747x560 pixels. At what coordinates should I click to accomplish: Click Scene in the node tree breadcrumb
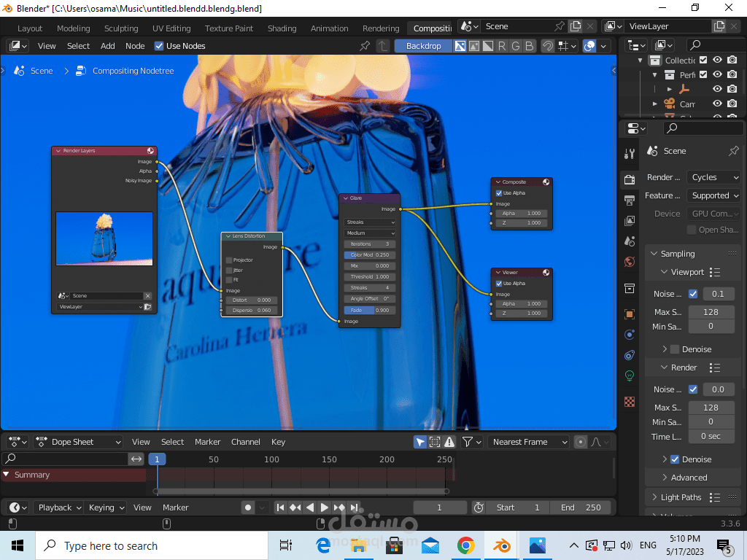pos(42,71)
